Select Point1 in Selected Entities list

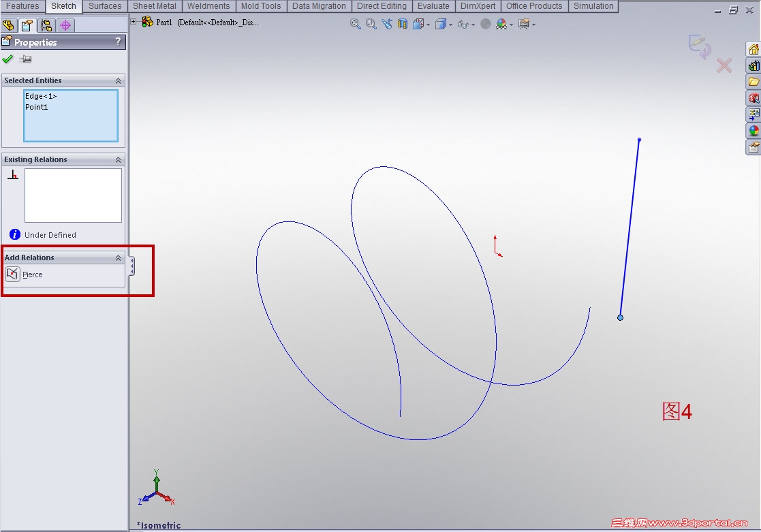(36, 107)
